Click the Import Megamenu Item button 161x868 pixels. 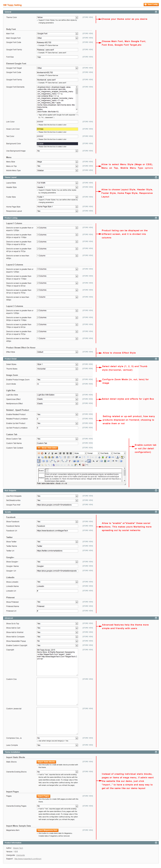click(47, 830)
